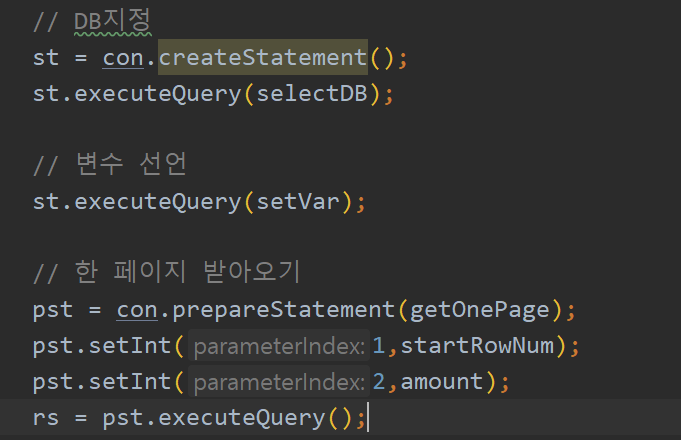Click the highlighted createStatement method name
The height and width of the screenshot is (440, 681).
263,57
